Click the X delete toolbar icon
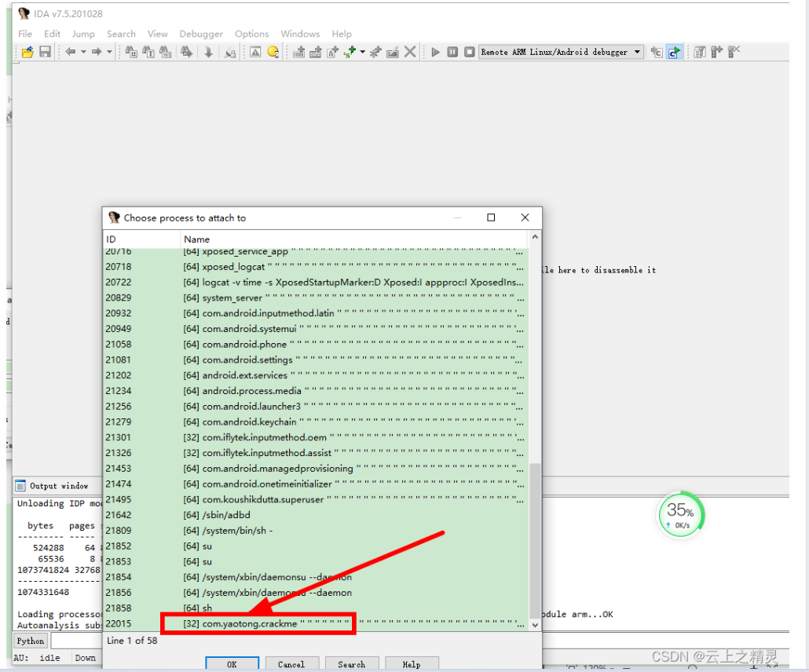Viewport: 809px width, 672px height. coord(410,52)
